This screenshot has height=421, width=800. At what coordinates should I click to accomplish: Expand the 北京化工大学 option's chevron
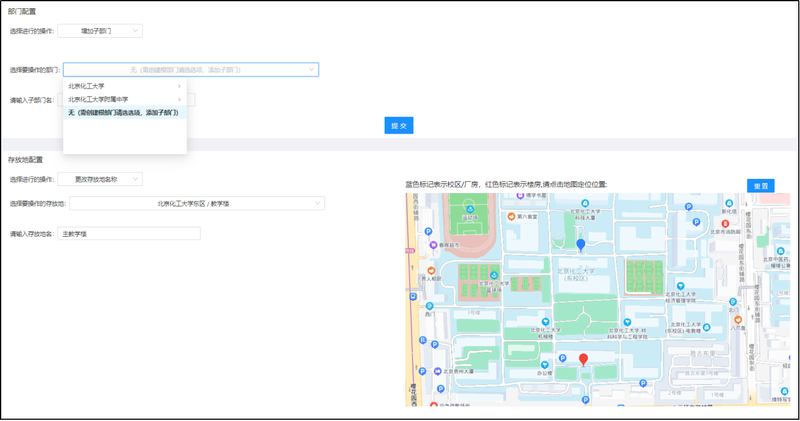pyautogui.click(x=179, y=86)
